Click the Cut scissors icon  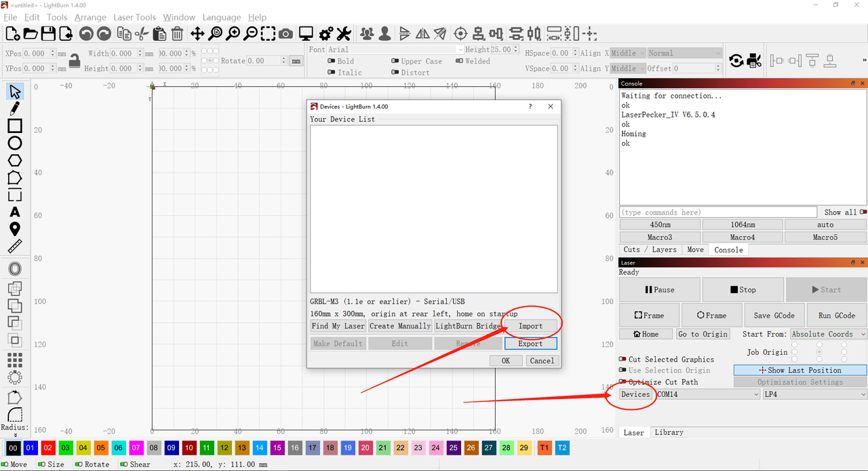click(x=142, y=33)
